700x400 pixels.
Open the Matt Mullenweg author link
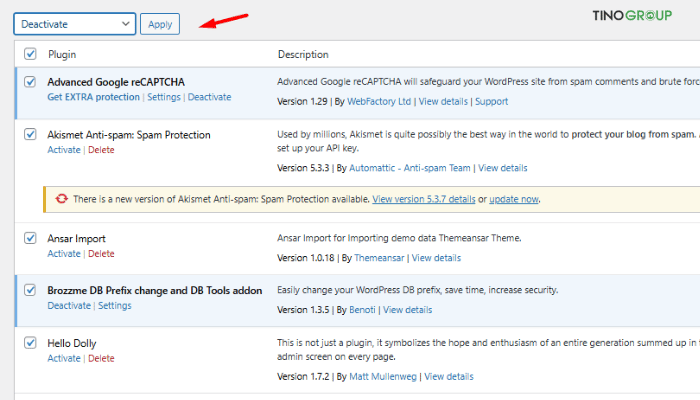pos(383,376)
